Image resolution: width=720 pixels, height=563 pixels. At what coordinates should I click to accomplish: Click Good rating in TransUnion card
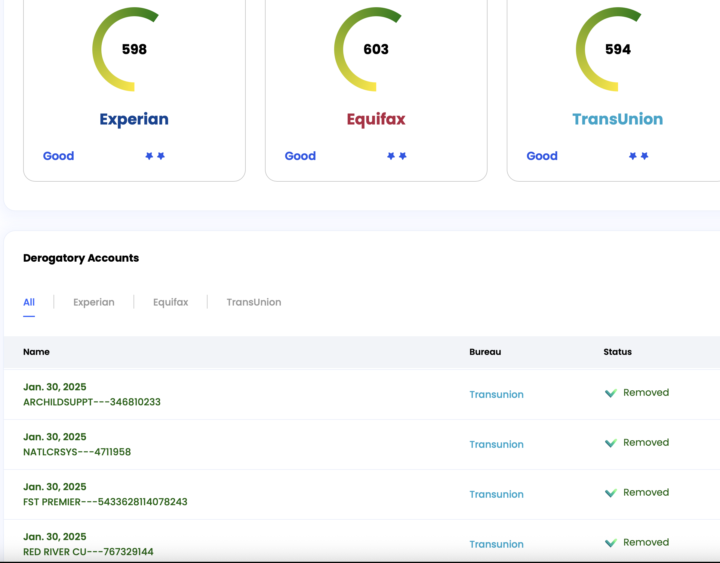click(542, 156)
